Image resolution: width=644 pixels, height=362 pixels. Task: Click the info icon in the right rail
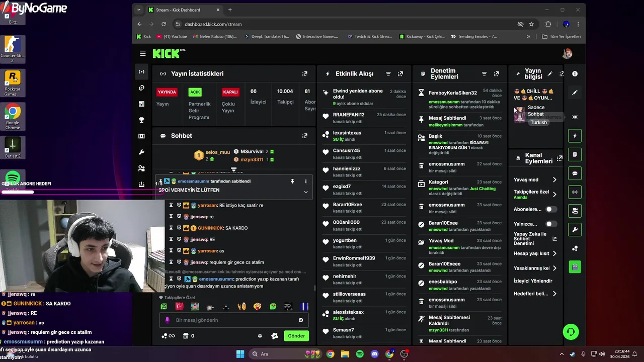(575, 74)
